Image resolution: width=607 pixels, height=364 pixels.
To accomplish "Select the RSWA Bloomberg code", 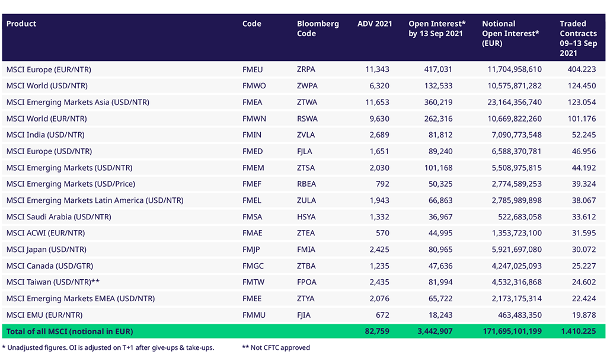I will tap(307, 119).
